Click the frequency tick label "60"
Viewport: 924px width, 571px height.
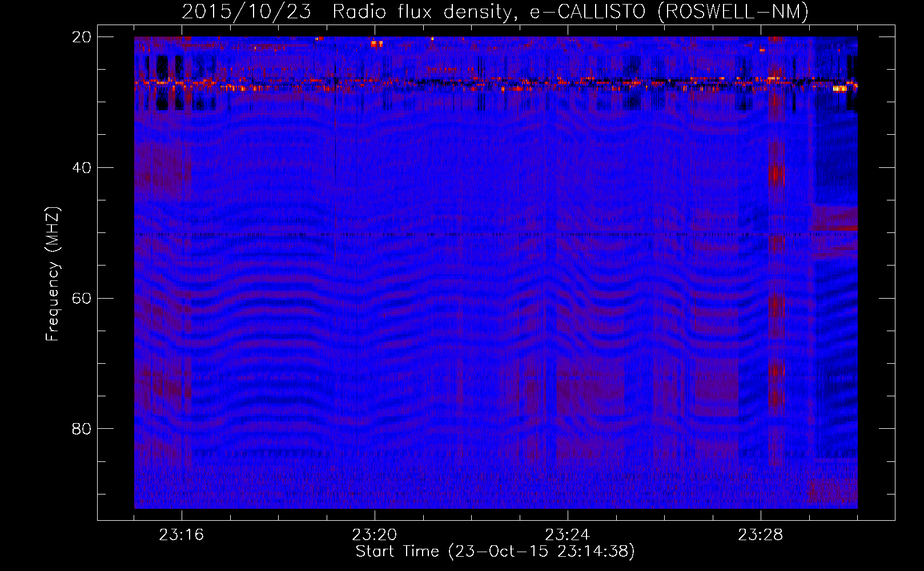point(82,299)
